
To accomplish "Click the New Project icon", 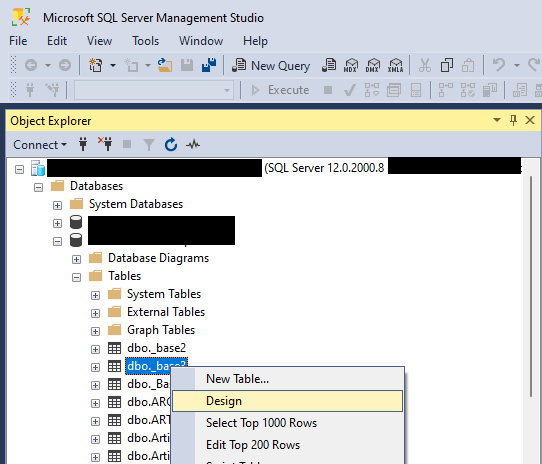I will (x=96, y=65).
